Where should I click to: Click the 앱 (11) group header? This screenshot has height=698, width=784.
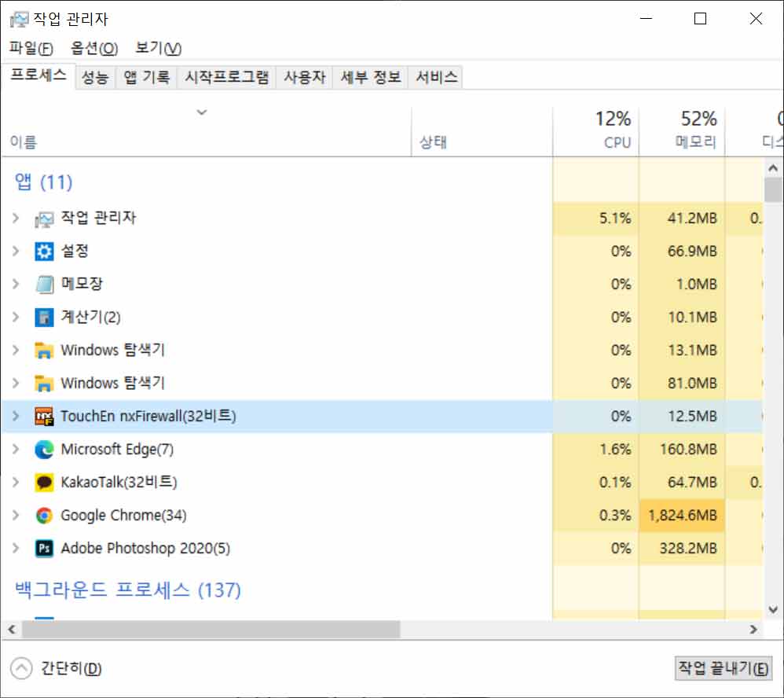pos(43,182)
